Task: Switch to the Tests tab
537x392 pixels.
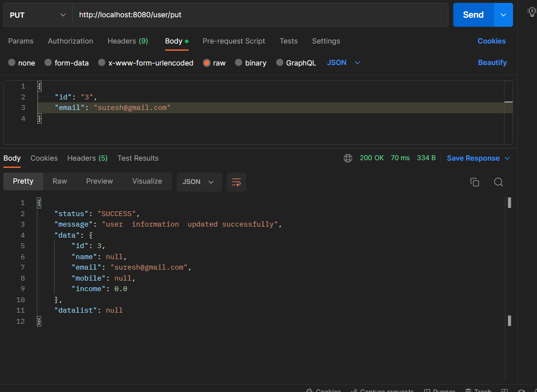Action: click(x=289, y=41)
